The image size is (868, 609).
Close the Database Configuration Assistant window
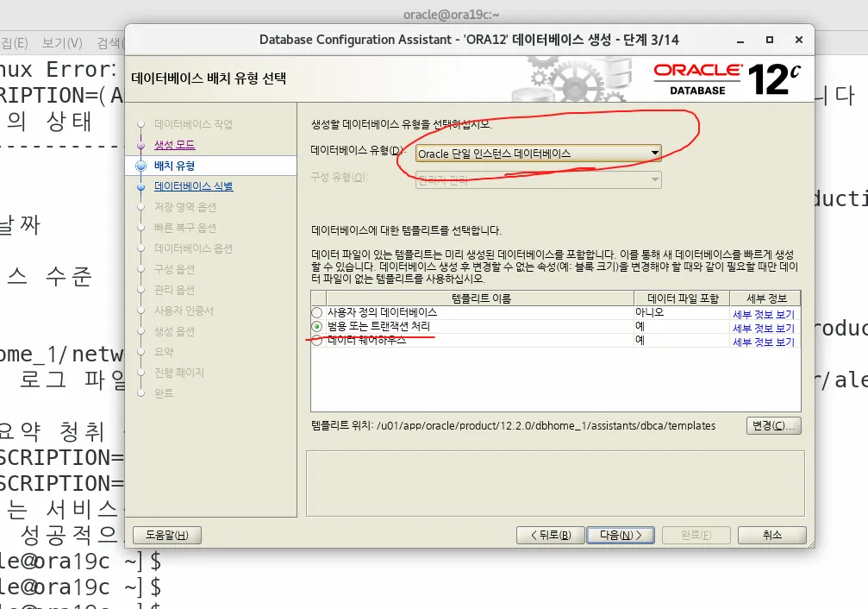(799, 40)
